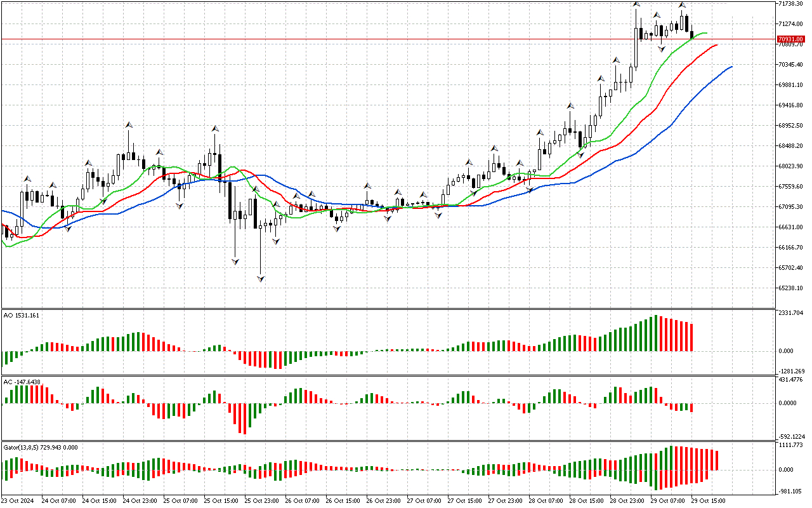Click the 0.000 level on the AO scale
This screenshot has width=812, height=508.
pos(787,351)
